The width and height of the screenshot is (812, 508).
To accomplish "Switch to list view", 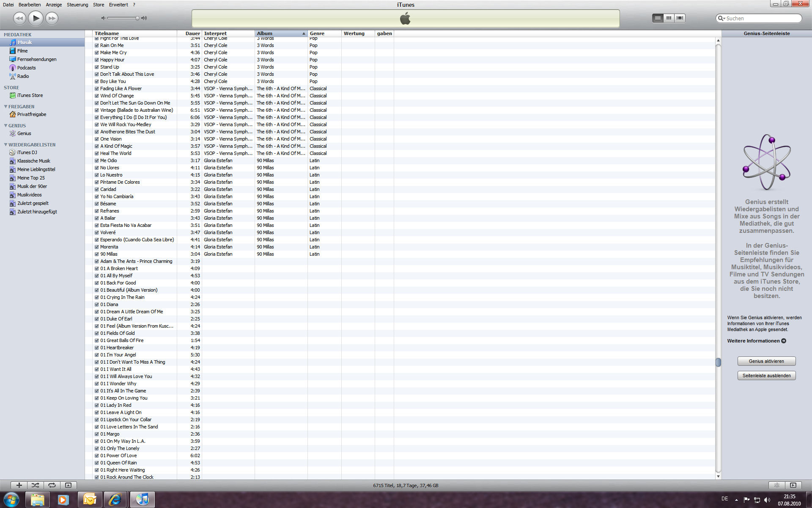I will pos(658,18).
